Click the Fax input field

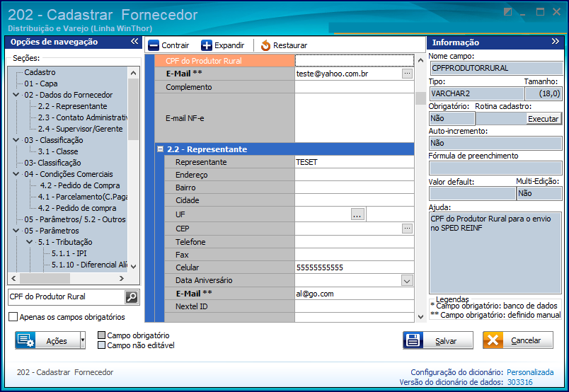pyautogui.click(x=354, y=255)
